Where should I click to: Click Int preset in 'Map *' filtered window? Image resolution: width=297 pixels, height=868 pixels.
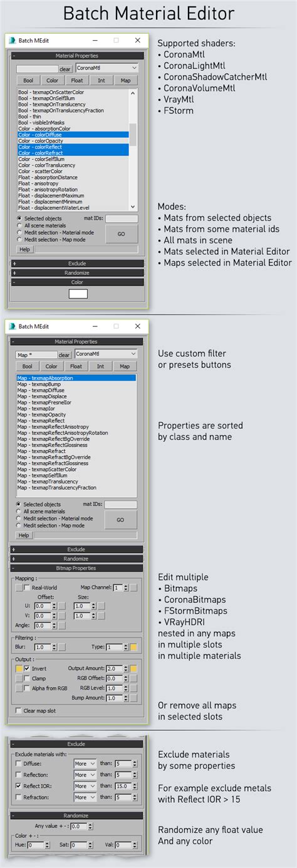pos(101,366)
